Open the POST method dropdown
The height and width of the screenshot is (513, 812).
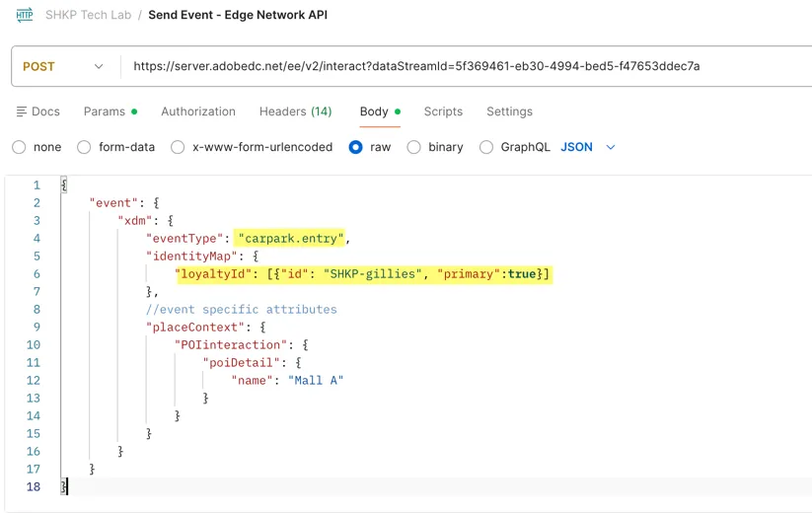tap(63, 66)
